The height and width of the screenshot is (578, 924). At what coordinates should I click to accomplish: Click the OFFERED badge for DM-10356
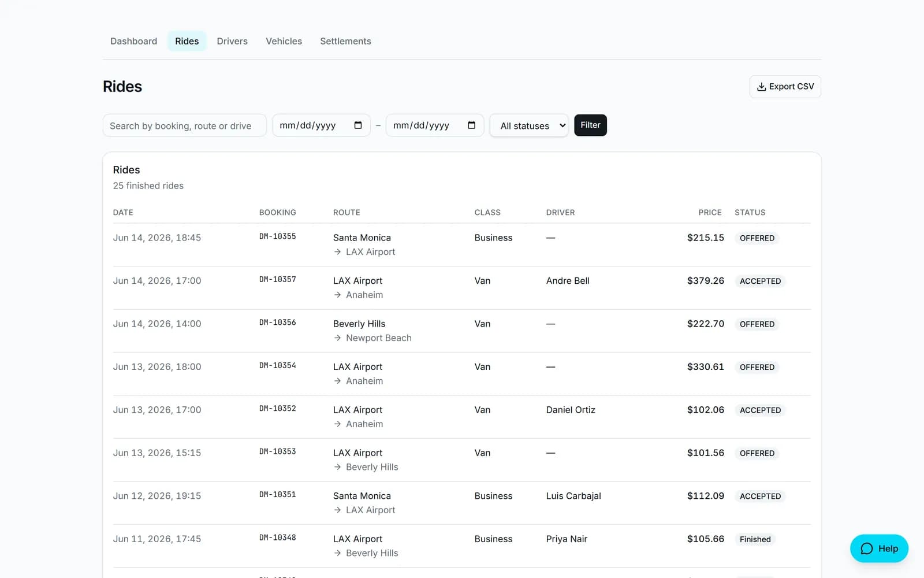pyautogui.click(x=757, y=324)
